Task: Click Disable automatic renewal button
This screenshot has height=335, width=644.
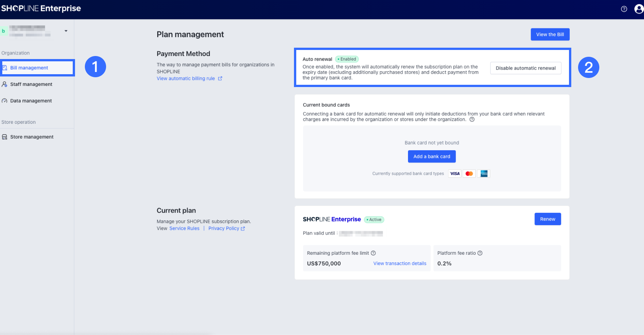Action: 526,68
